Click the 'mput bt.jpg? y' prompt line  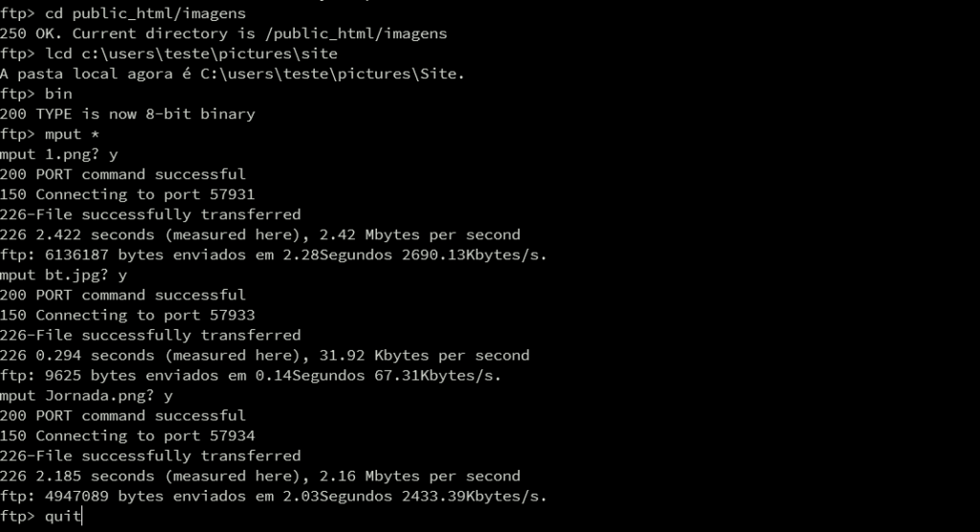(64, 275)
